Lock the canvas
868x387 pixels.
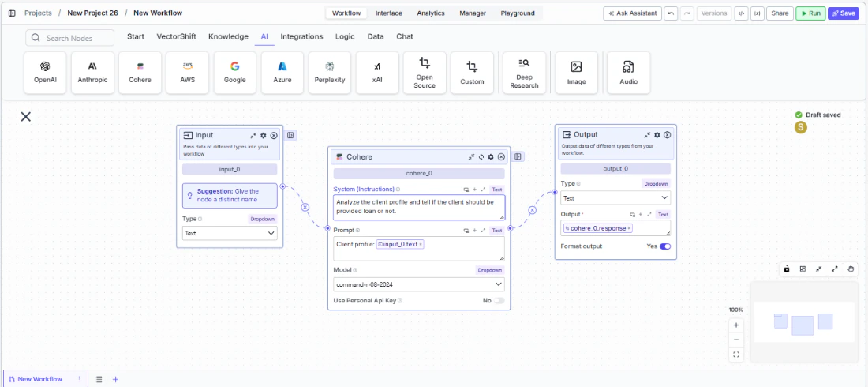click(x=787, y=269)
